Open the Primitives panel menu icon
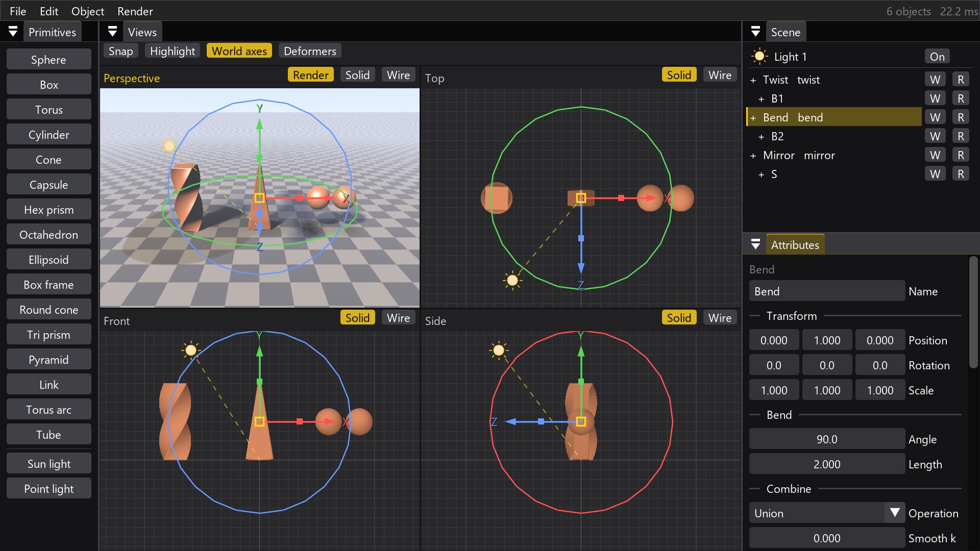The width and height of the screenshot is (980, 551). [x=13, y=32]
